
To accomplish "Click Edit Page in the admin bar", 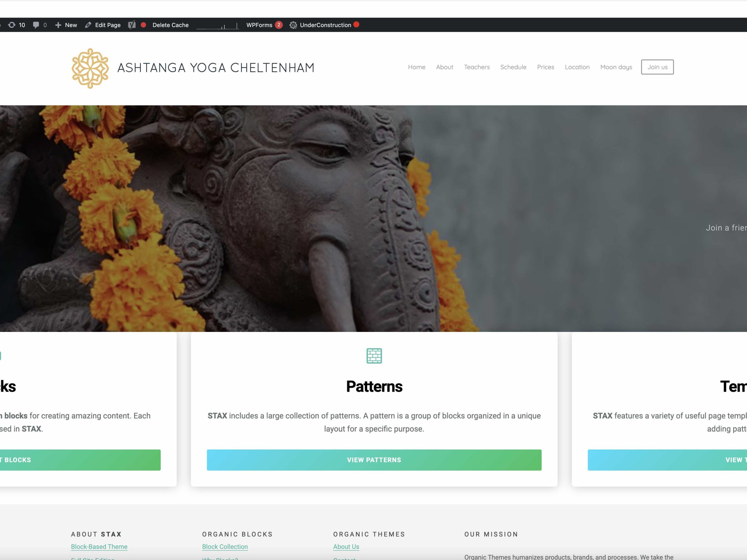I will tap(108, 25).
